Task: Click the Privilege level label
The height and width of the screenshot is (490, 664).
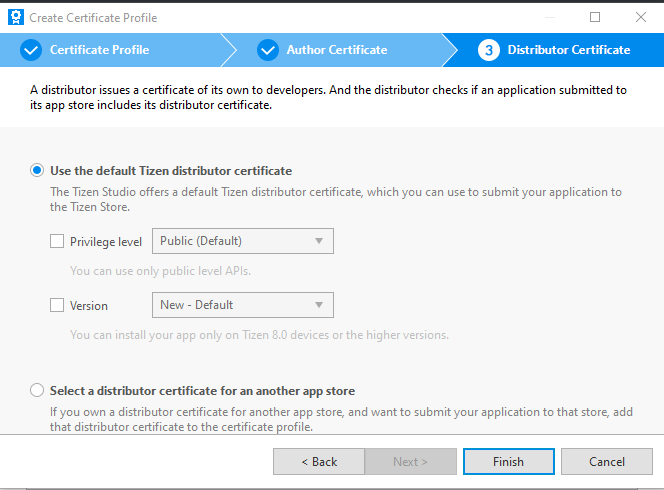Action: coord(106,242)
